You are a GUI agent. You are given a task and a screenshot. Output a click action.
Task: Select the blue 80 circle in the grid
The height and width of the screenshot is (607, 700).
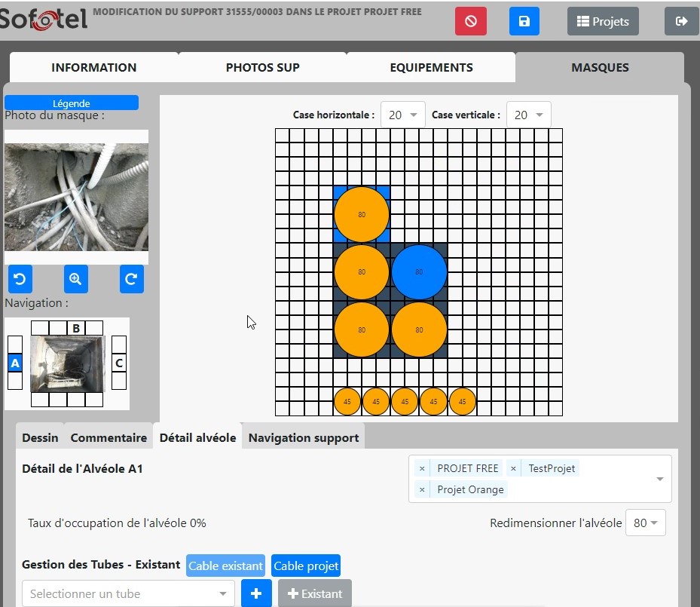(419, 271)
